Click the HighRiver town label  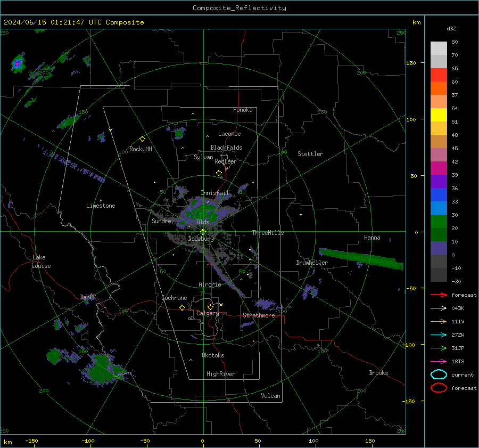pyautogui.click(x=221, y=374)
